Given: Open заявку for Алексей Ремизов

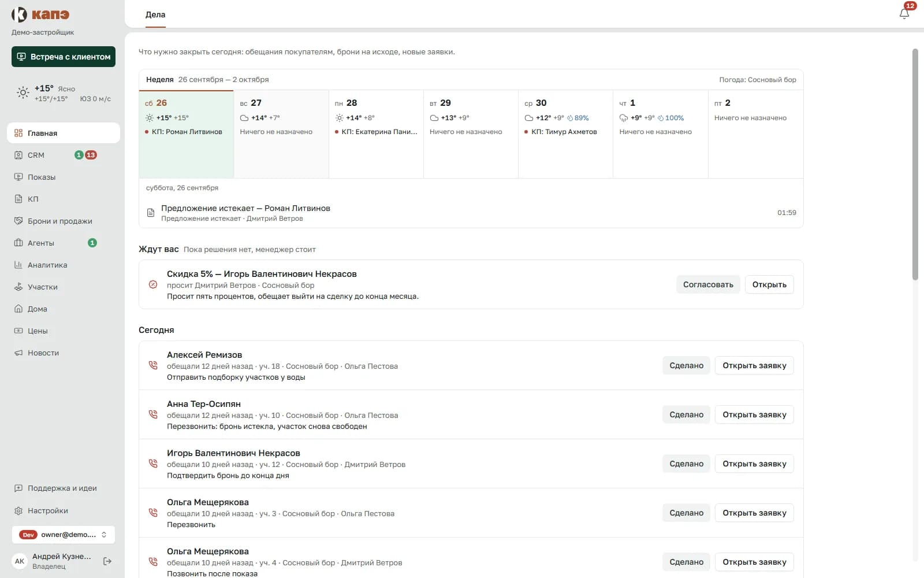Looking at the screenshot, I should 754,365.
